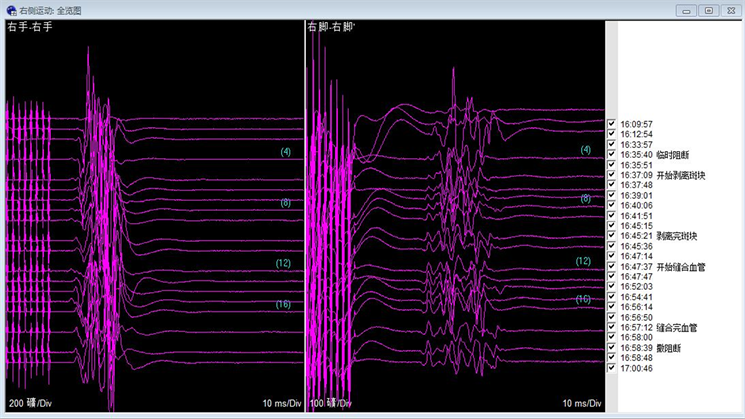The width and height of the screenshot is (745, 419).
Task: Click the 100 µV/Div amplitude scale label
Action: click(x=332, y=403)
